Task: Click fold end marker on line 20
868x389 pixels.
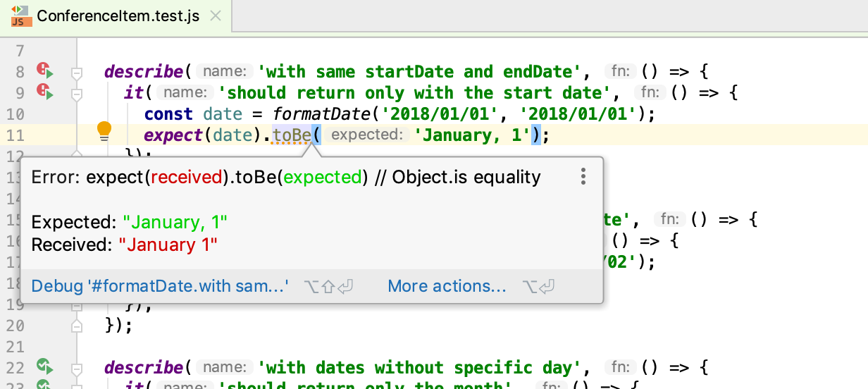Action: (x=77, y=326)
